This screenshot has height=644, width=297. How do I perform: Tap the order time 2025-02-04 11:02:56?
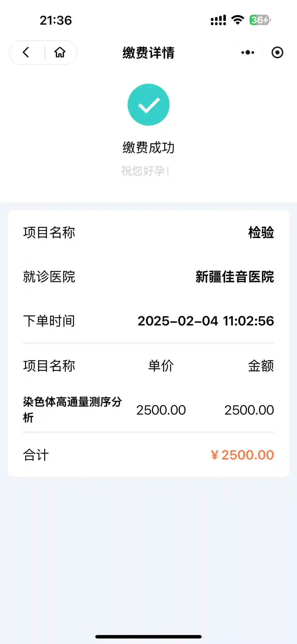click(206, 321)
